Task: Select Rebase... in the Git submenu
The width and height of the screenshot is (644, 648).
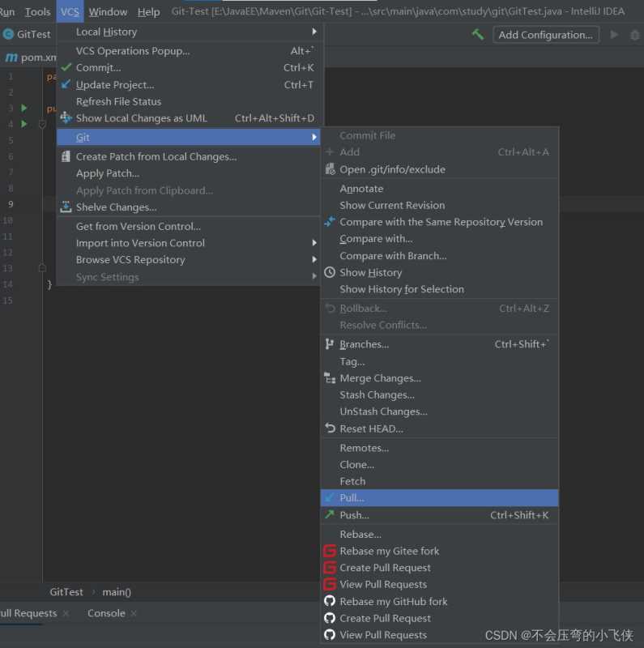Action: 439,534
